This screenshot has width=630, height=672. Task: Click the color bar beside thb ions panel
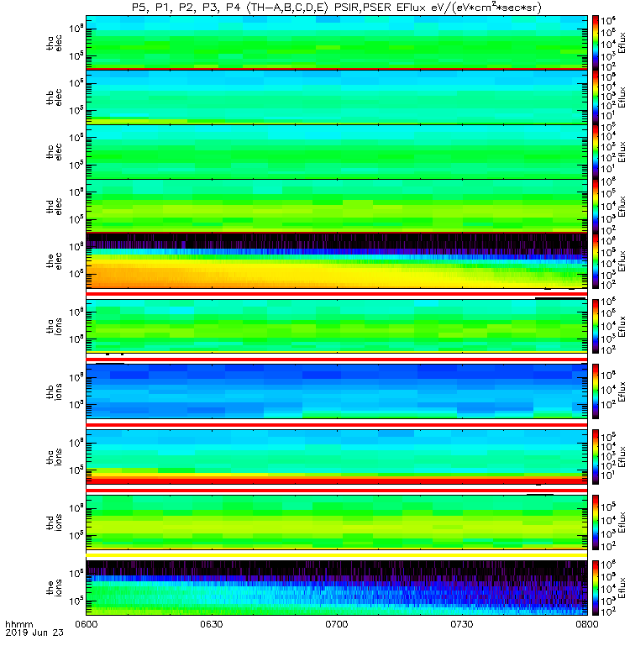596,391
